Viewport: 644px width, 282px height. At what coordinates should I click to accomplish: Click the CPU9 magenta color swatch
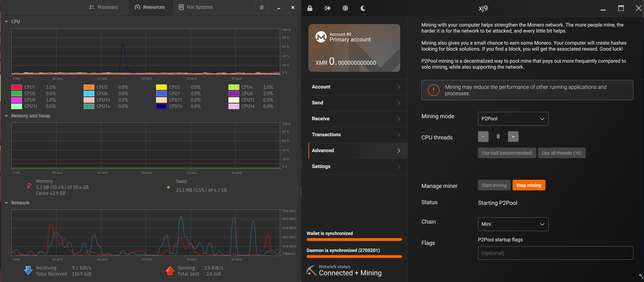coord(17,100)
